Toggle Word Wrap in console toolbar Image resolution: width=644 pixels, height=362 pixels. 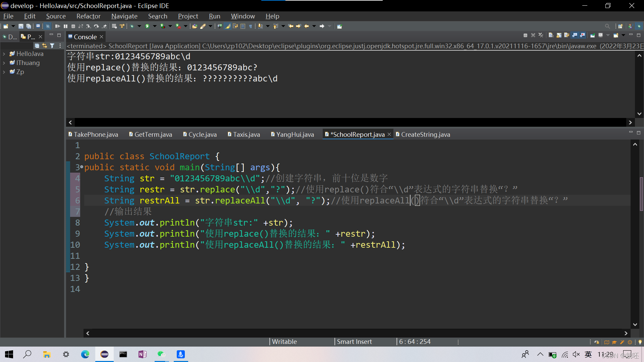pyautogui.click(x=567, y=35)
